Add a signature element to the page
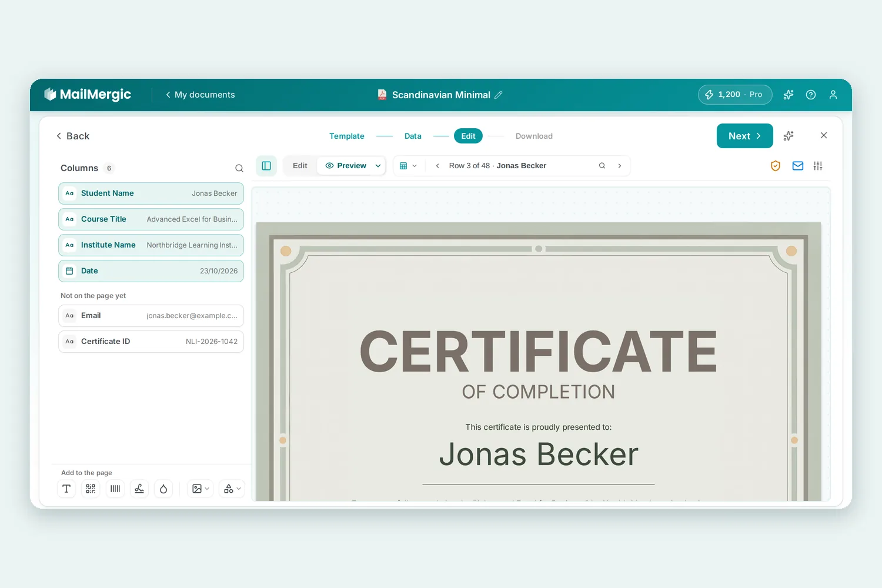 [139, 489]
